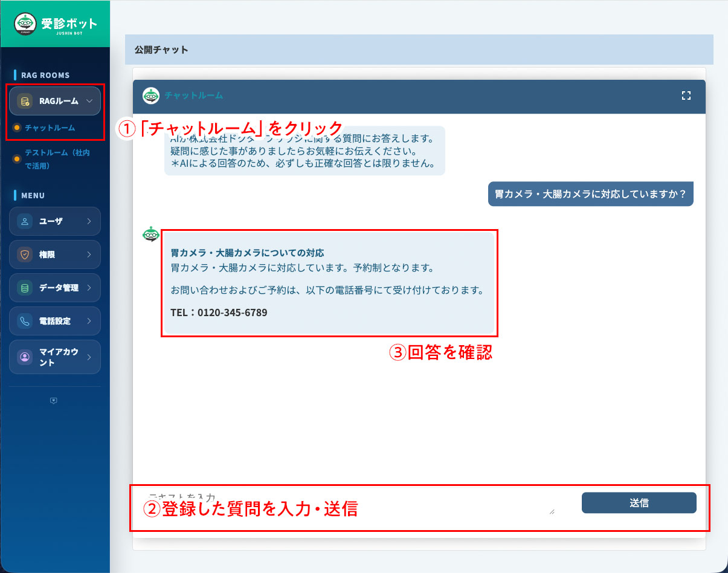Open the データ管理 menu item
Viewport: 728px width, 573px height.
point(55,288)
